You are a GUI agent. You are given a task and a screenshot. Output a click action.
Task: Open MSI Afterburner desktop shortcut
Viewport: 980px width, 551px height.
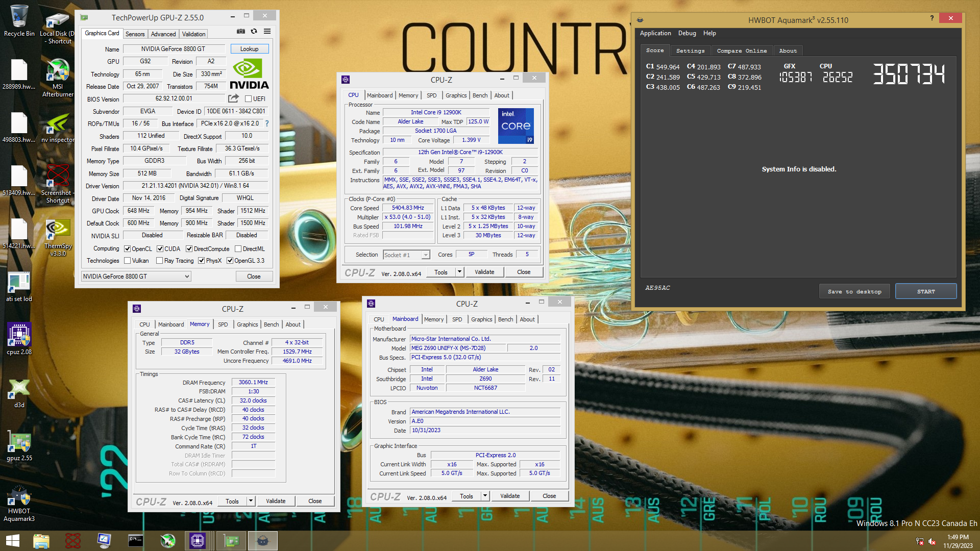coord(58,78)
